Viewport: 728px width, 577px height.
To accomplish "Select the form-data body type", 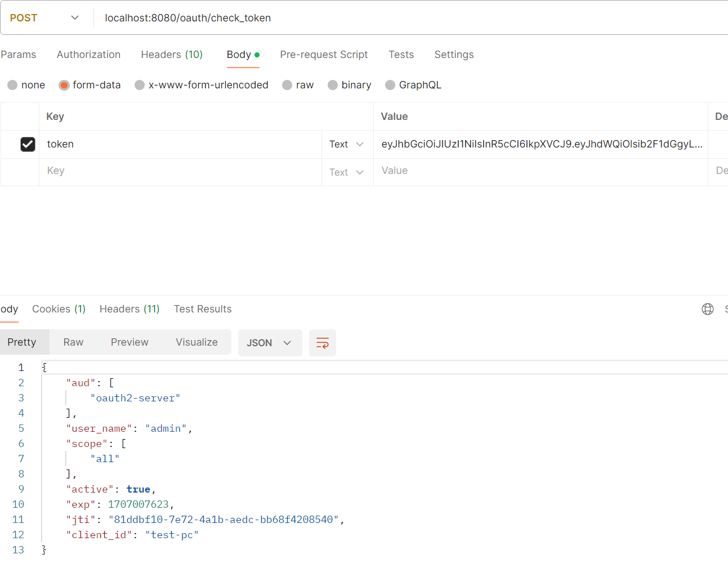I will [x=90, y=85].
